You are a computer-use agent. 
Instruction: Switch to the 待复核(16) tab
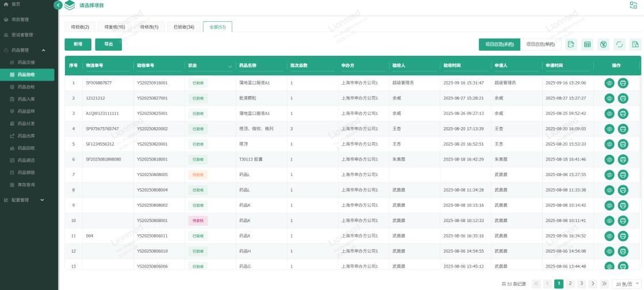pos(115,26)
